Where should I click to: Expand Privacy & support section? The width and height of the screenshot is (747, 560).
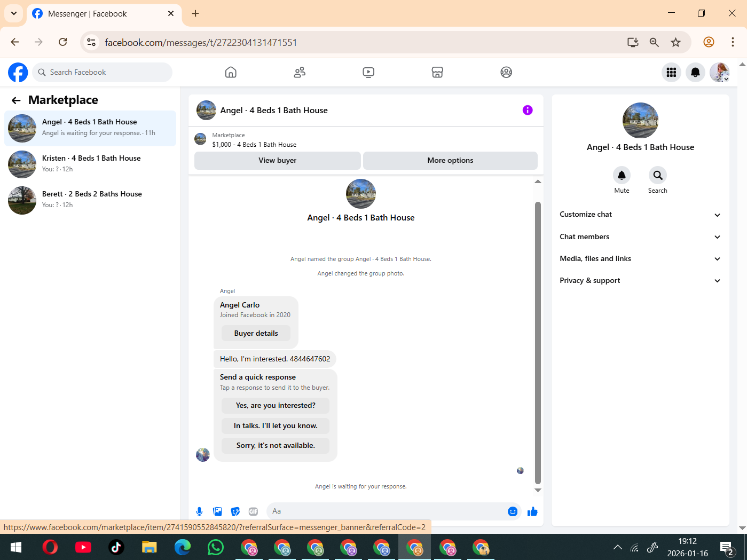point(640,280)
